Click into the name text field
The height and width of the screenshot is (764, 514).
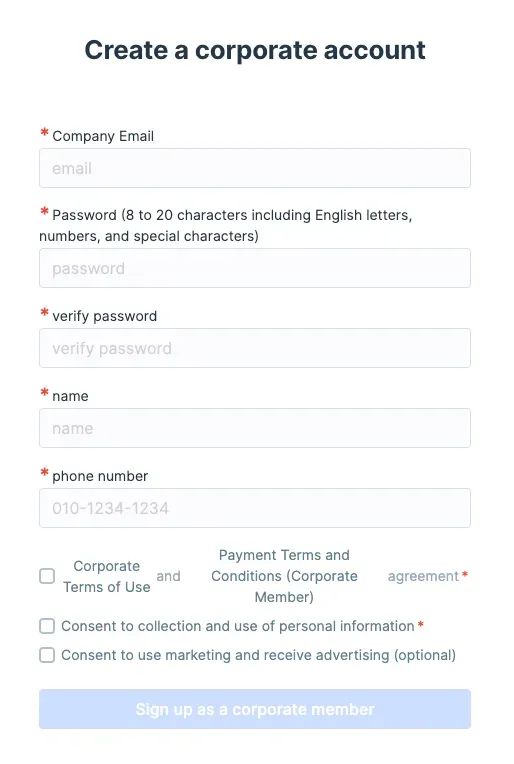tap(255, 428)
